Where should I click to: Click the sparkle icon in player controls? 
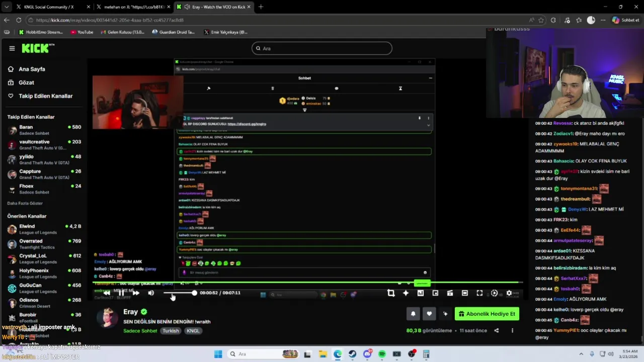[x=406, y=293]
